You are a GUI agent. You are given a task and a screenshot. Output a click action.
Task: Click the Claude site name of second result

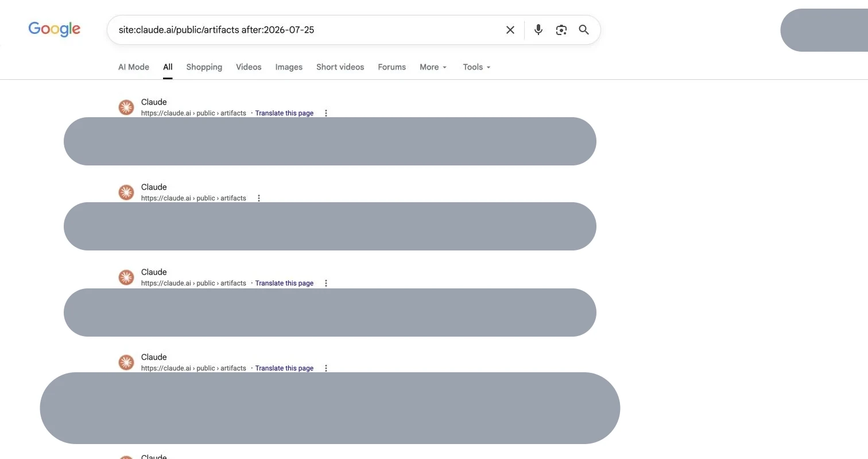tap(154, 187)
